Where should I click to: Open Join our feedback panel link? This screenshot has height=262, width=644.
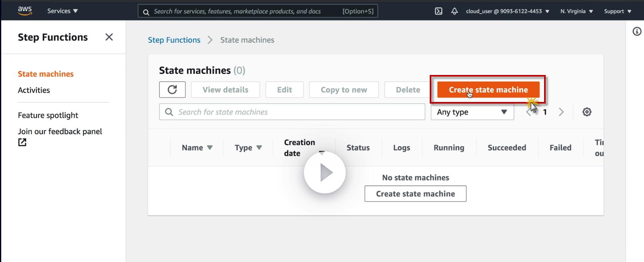pyautogui.click(x=60, y=132)
